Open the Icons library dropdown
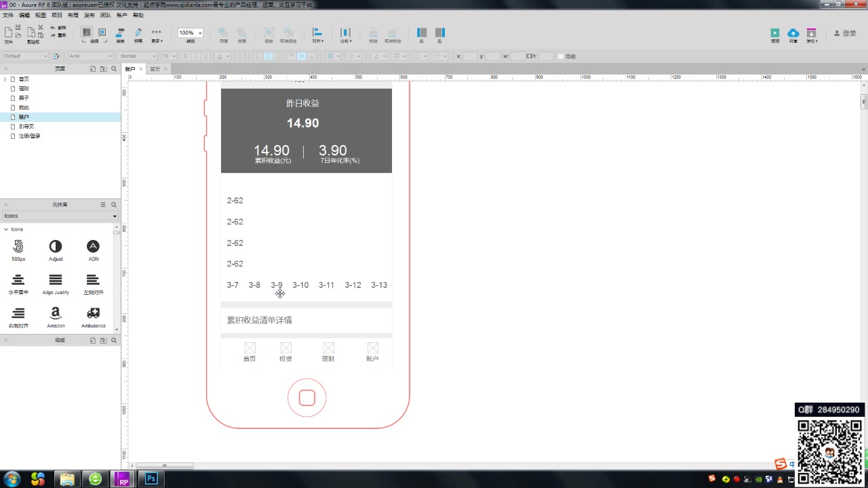The width and height of the screenshot is (868, 488). 60,216
